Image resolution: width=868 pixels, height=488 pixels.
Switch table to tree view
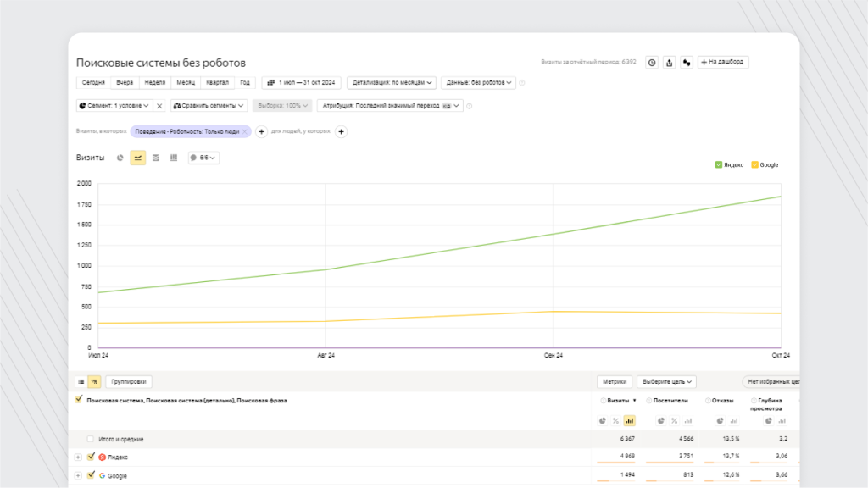tap(94, 382)
